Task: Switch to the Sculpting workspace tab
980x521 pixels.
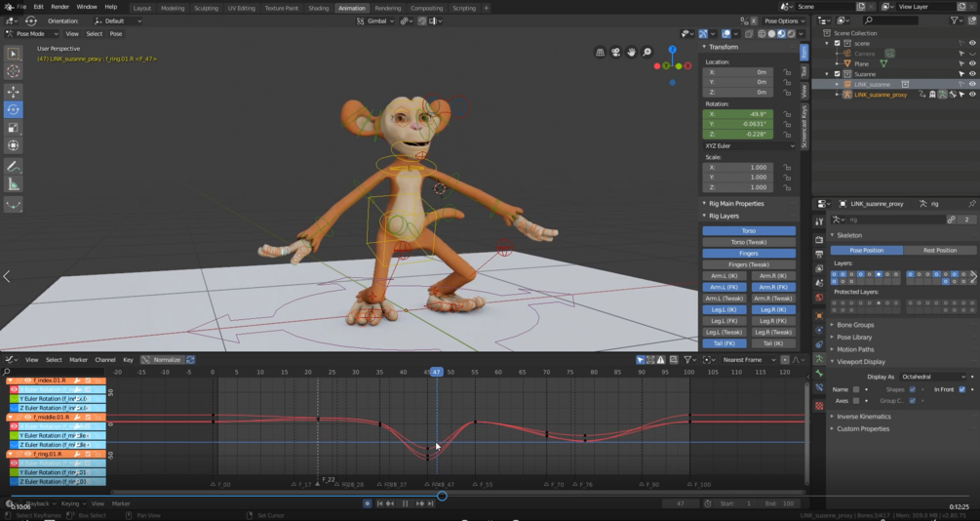Action: tap(206, 8)
